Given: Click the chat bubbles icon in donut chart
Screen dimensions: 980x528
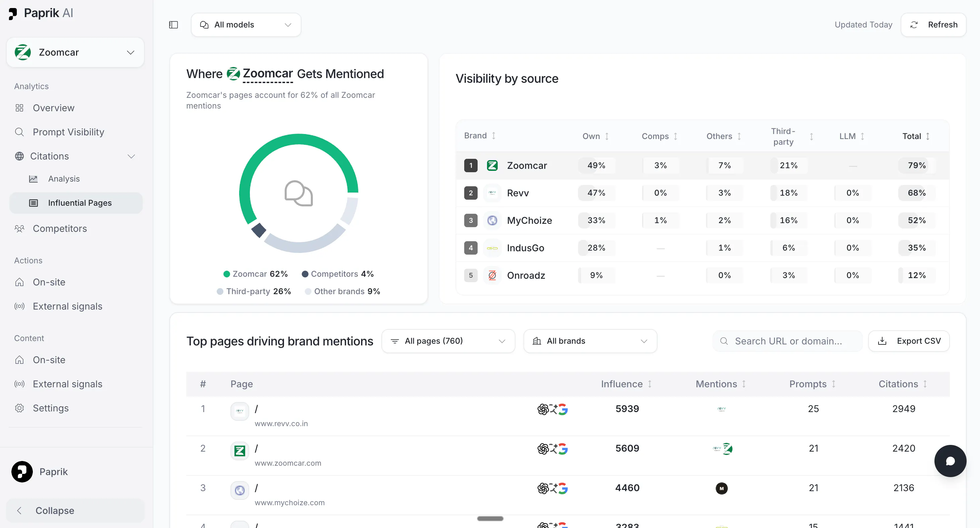Looking at the screenshot, I should coord(299,193).
